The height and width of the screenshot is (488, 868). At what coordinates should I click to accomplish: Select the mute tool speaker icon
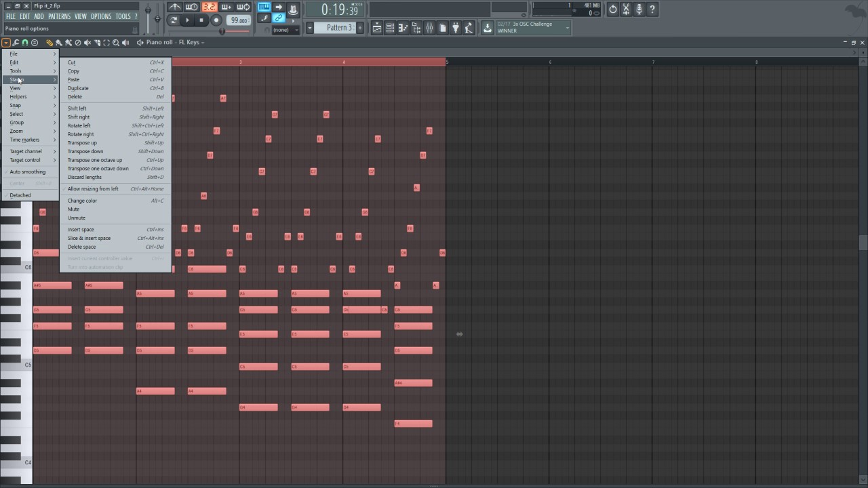(x=87, y=43)
